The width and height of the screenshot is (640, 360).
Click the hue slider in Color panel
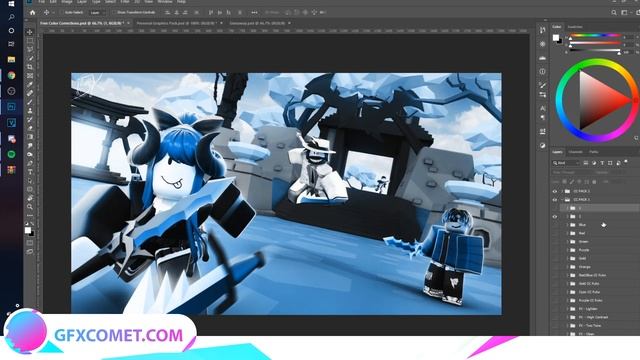coord(595,36)
